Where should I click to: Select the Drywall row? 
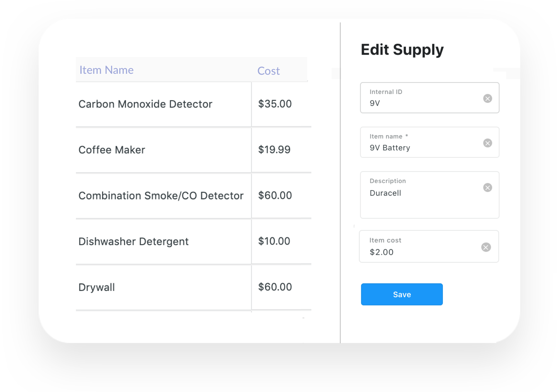click(x=193, y=287)
